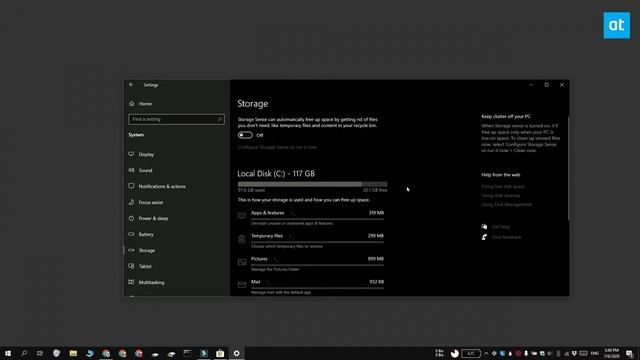Click the Dropbox tray icon
This screenshot has height=360, width=640.
pos(574,353)
